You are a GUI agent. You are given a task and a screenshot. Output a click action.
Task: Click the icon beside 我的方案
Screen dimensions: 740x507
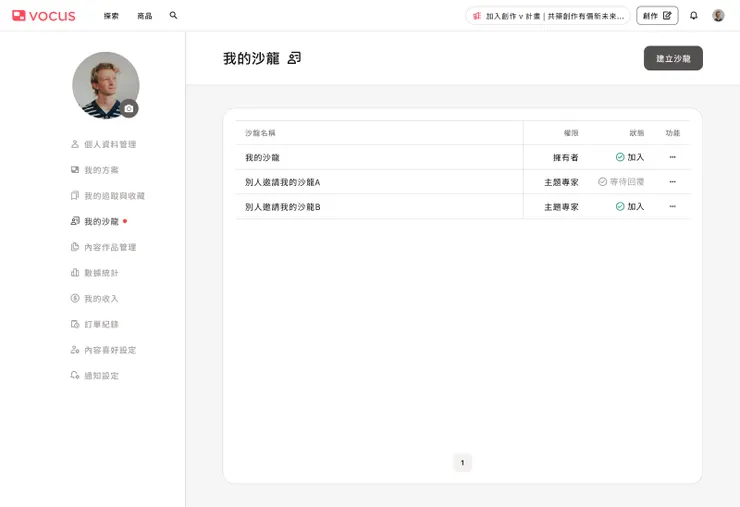click(75, 169)
